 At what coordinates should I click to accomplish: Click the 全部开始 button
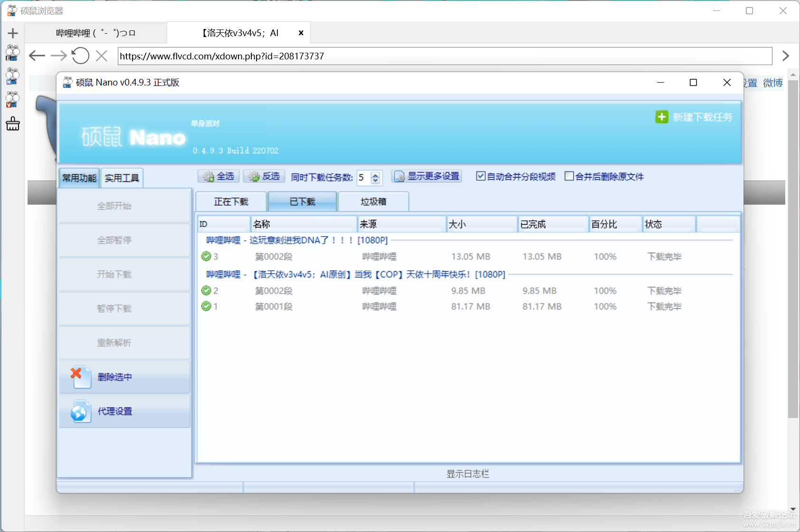pyautogui.click(x=124, y=206)
